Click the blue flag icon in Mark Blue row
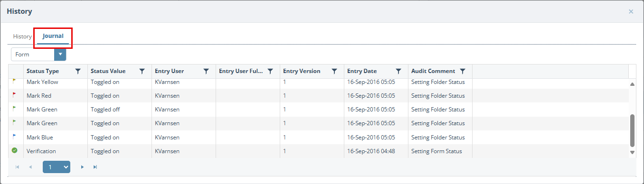The width and height of the screenshot is (644, 184). pyautogui.click(x=14, y=137)
